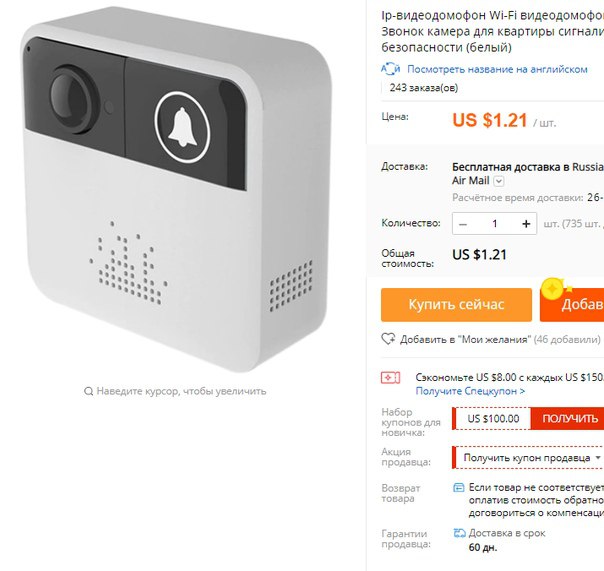Click the ПОЛУЧИТЬ coupon button
This screenshot has width=604, height=571.
point(570,418)
